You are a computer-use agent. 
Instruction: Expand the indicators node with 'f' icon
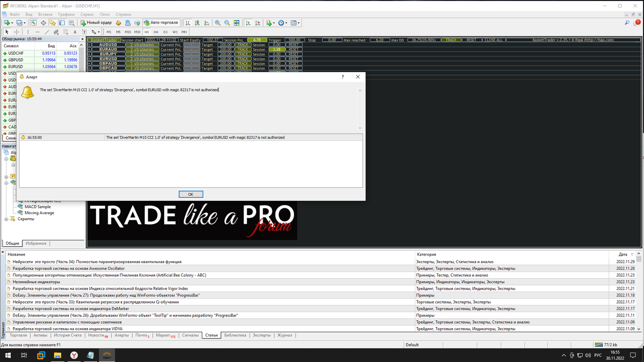[x=6, y=177]
